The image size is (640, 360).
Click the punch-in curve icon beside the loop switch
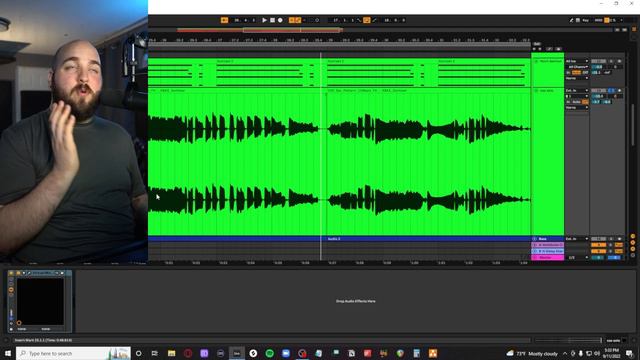[359, 20]
